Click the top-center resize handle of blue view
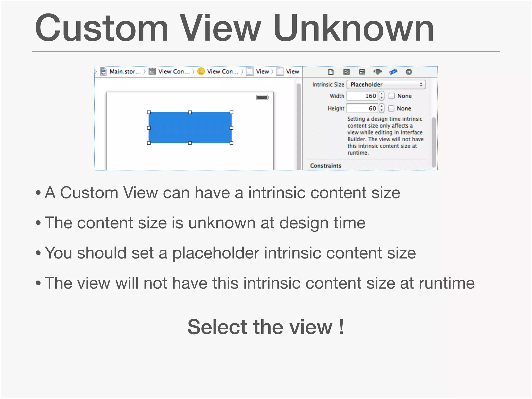 point(190,112)
